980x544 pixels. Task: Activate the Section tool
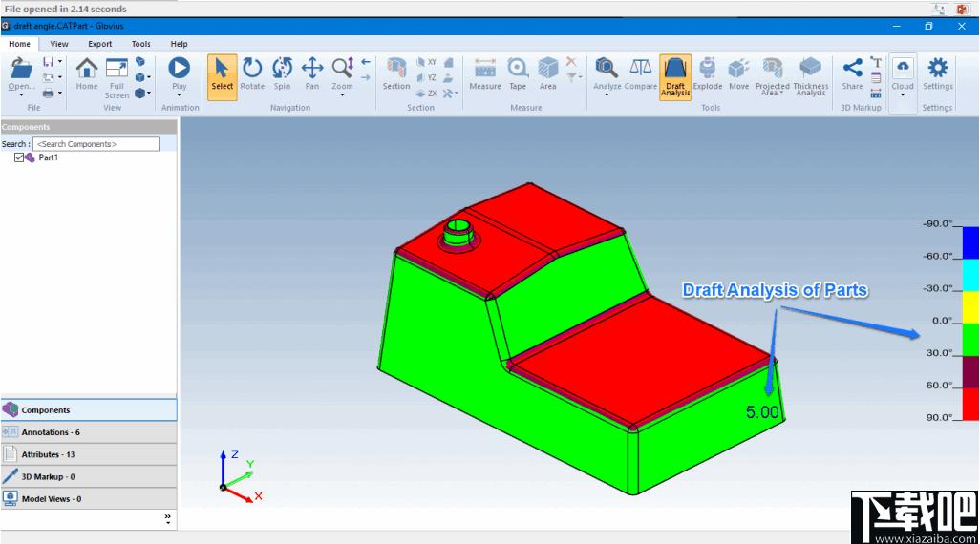396,74
